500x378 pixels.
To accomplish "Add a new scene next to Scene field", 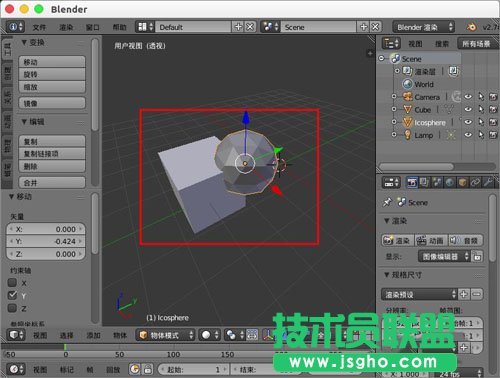I will click(364, 27).
